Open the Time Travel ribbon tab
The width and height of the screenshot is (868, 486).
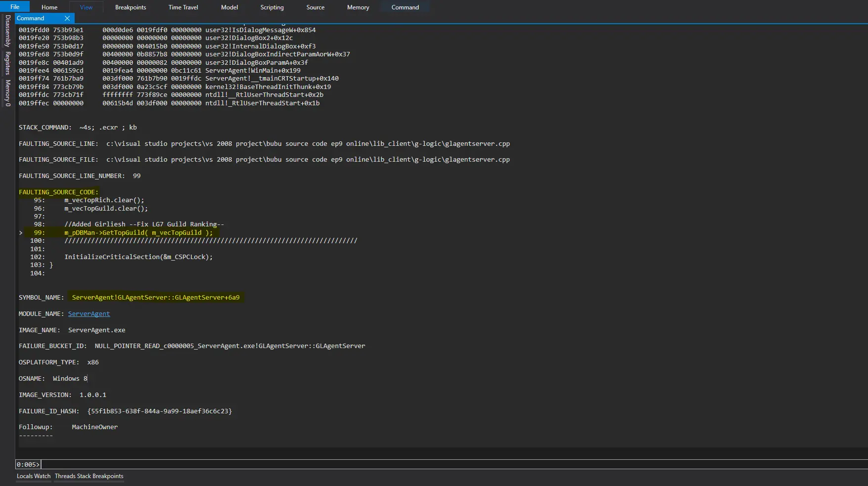pyautogui.click(x=183, y=7)
